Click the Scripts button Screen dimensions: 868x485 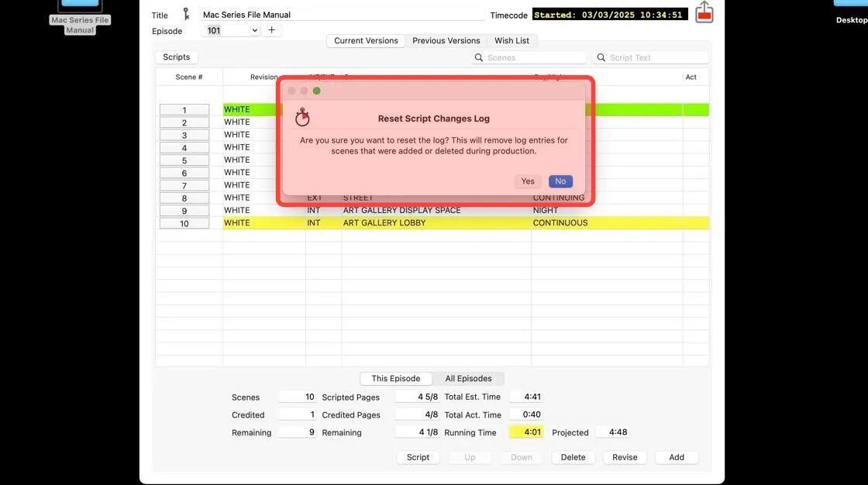tap(176, 57)
